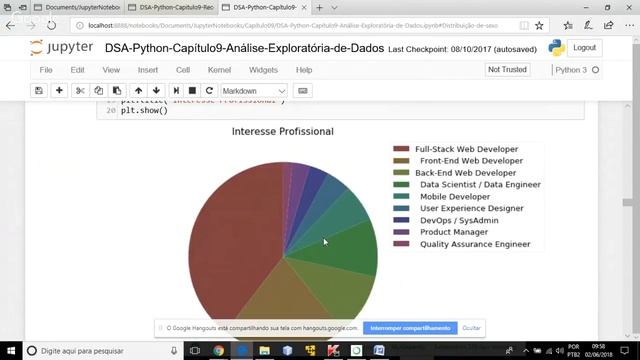
Task: Click the Jupyter logo
Action: [62, 48]
